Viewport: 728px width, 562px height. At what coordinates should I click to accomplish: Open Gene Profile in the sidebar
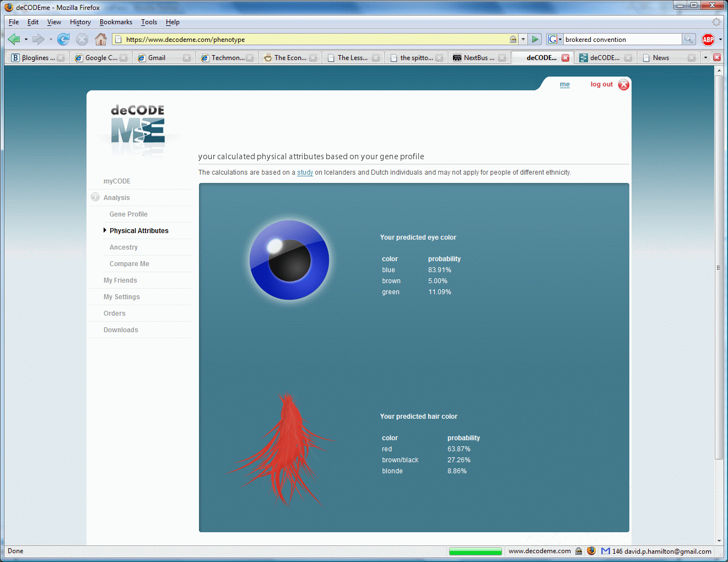128,214
